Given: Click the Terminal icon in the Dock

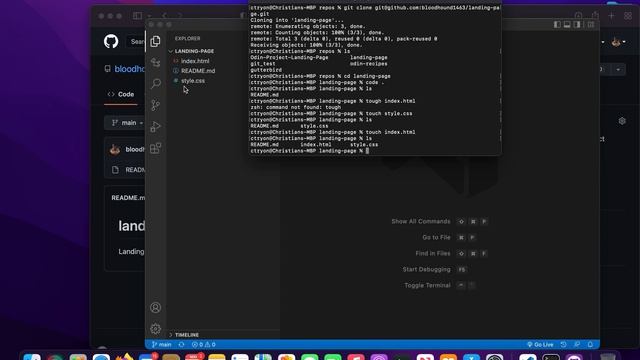Looking at the screenshot, I should [551, 358].
